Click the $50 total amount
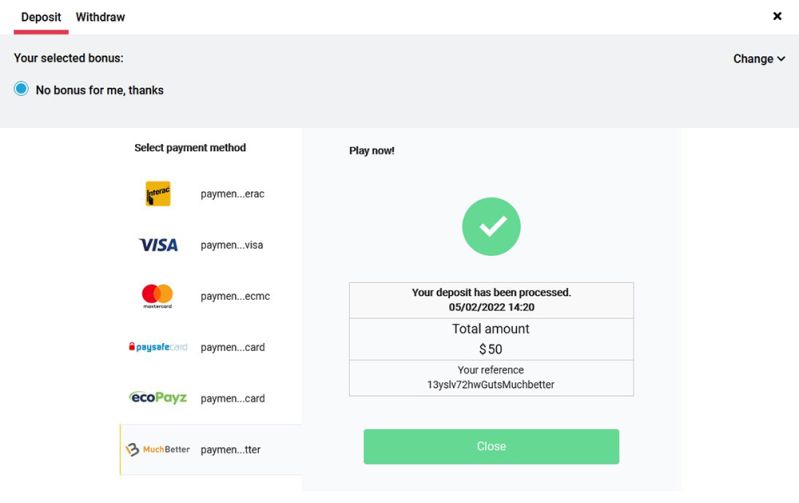Screen dimensions: 799x503 coord(491,349)
